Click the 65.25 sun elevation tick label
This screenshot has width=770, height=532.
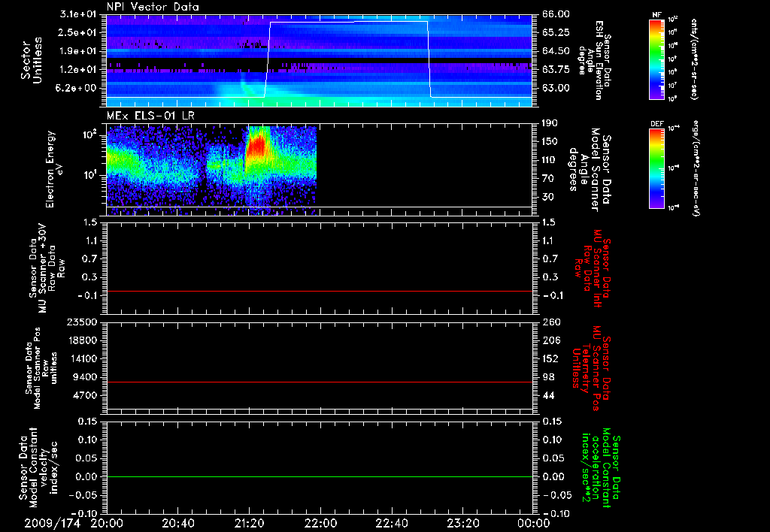pos(556,32)
